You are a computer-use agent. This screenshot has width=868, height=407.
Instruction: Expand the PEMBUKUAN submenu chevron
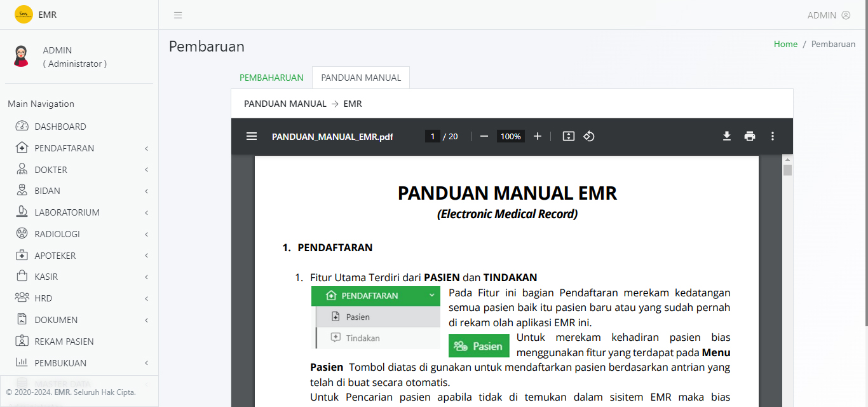[x=146, y=363]
